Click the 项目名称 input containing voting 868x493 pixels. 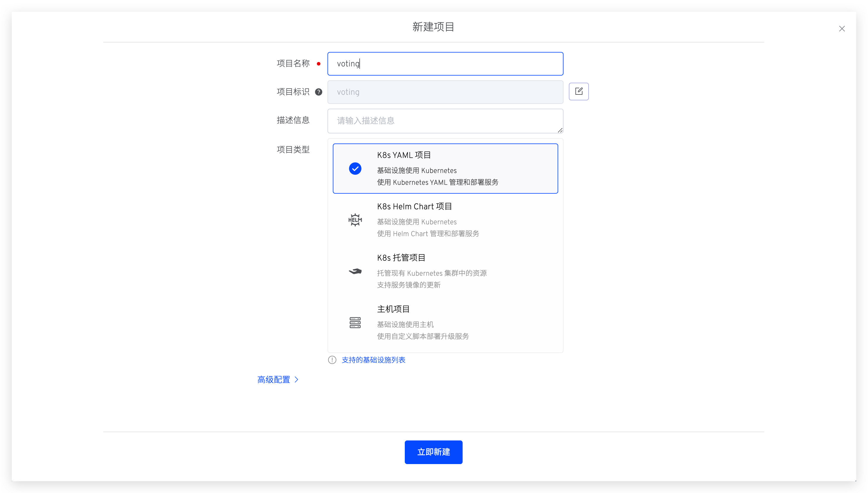coord(445,64)
